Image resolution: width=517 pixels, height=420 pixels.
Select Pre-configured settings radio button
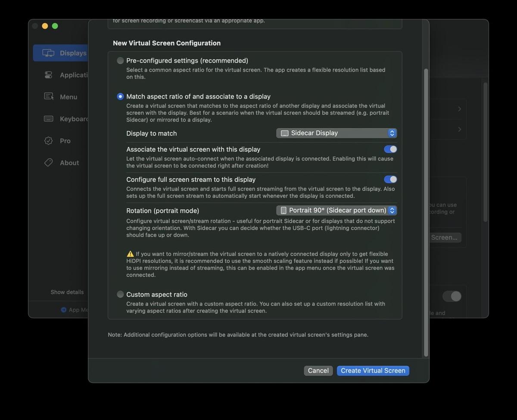tap(120, 61)
